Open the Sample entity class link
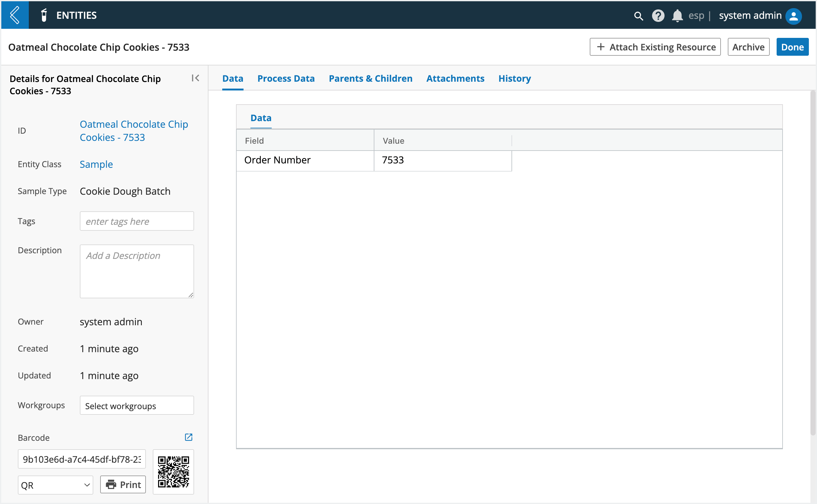 click(x=96, y=164)
